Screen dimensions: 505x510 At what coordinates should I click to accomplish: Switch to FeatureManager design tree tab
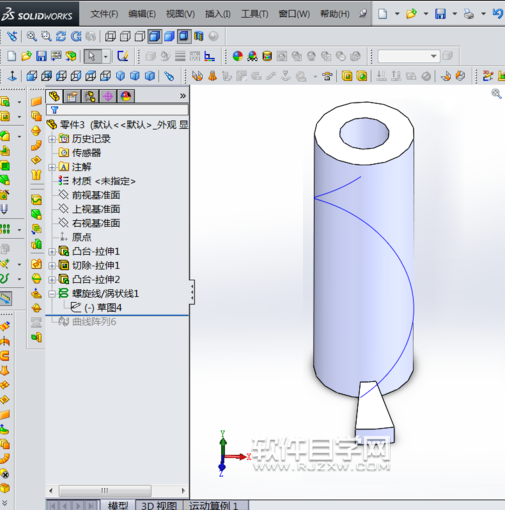pos(54,96)
